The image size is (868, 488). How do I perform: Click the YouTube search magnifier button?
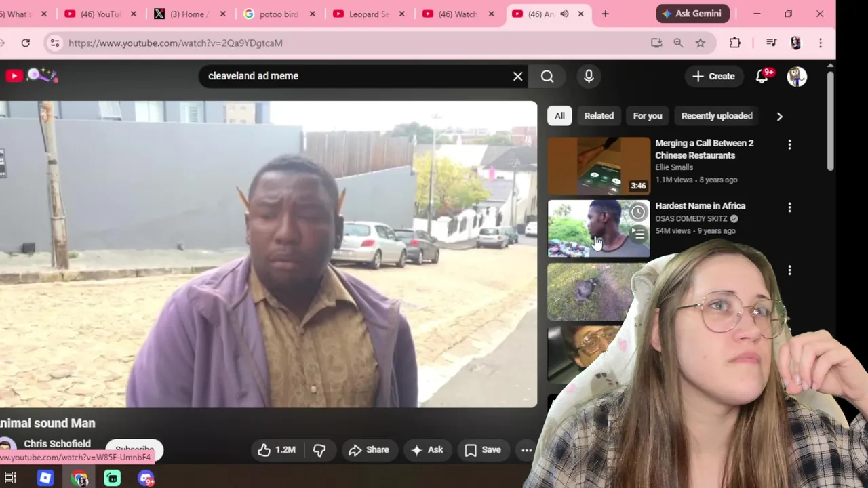click(547, 76)
